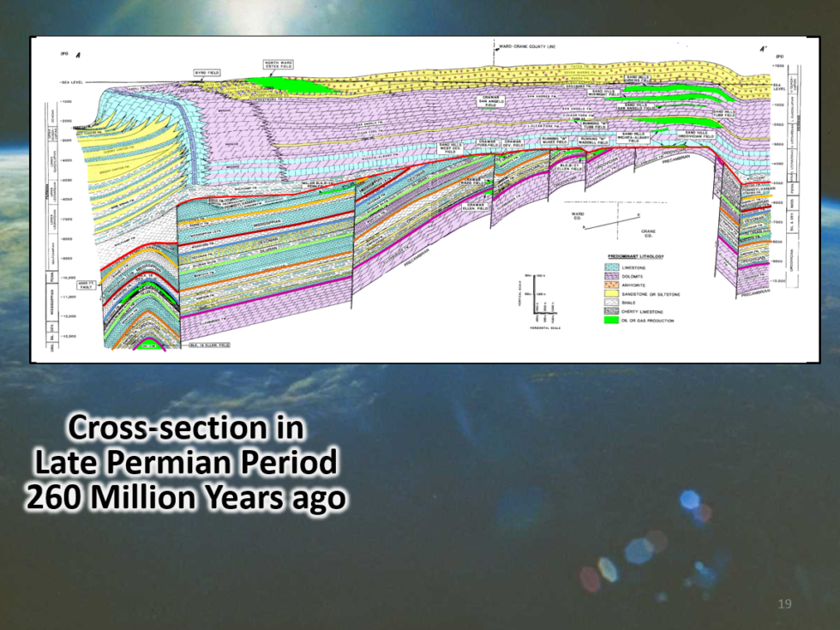Click the Shale legend swatch
The width and height of the screenshot is (840, 630).
coord(611,303)
